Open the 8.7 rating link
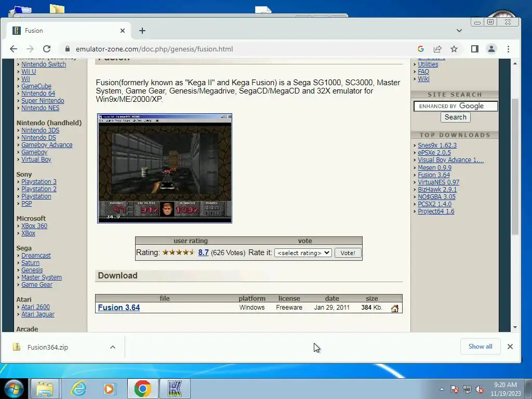 [x=203, y=252]
